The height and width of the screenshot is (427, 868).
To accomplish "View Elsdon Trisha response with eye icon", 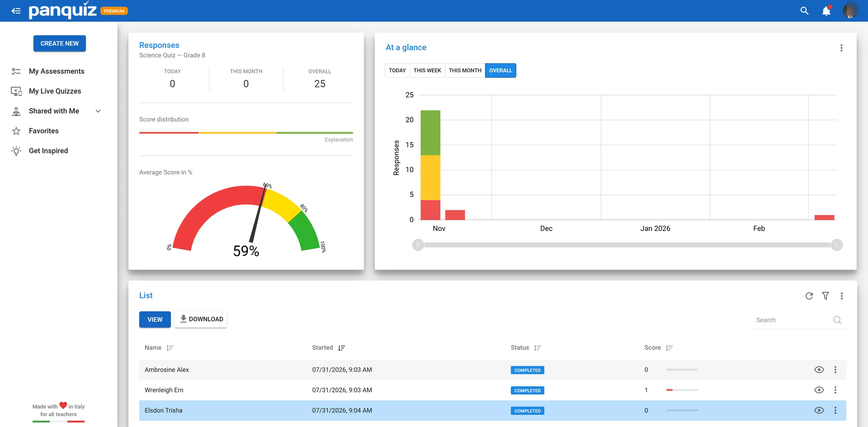I will (x=819, y=410).
